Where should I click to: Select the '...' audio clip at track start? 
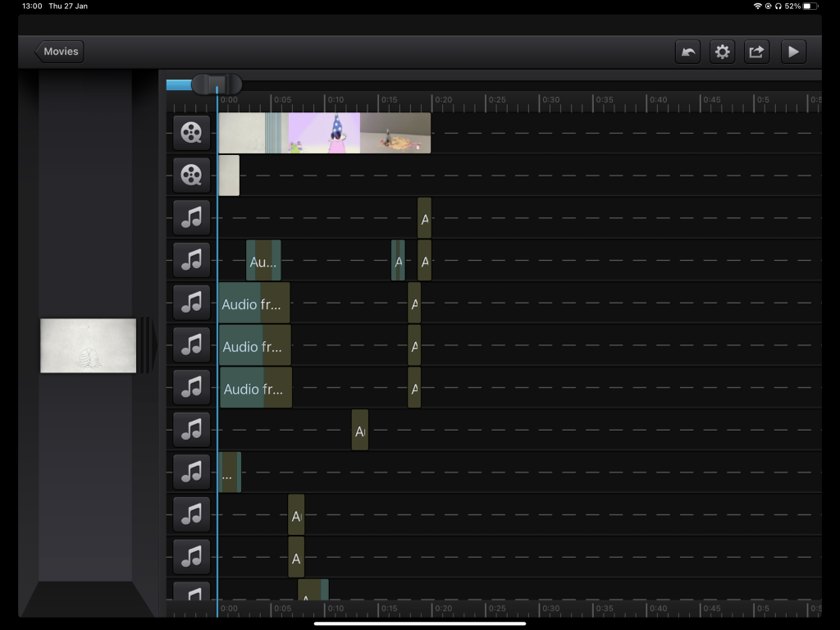[229, 473]
